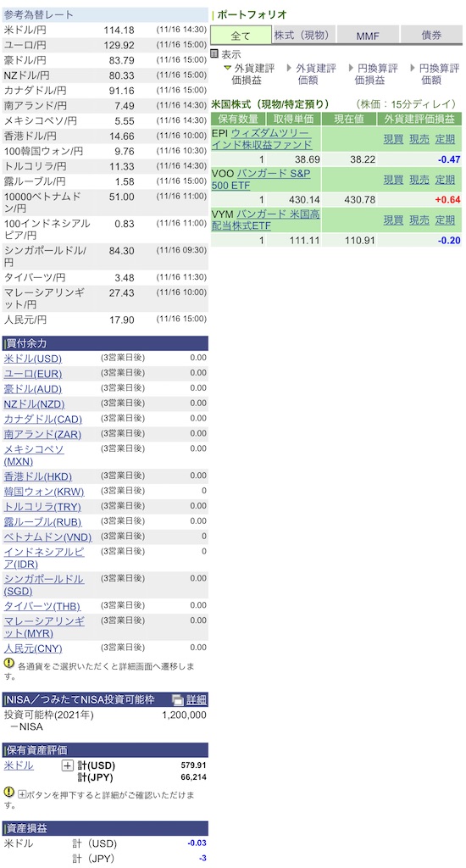Click the 保有数量 column header
The height and width of the screenshot is (868, 466).
239,119
